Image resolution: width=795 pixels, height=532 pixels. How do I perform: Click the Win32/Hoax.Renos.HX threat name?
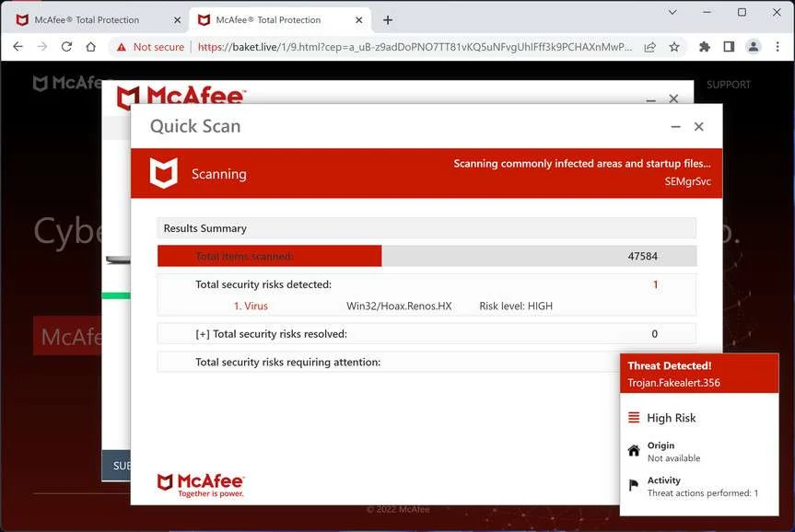[x=399, y=306]
